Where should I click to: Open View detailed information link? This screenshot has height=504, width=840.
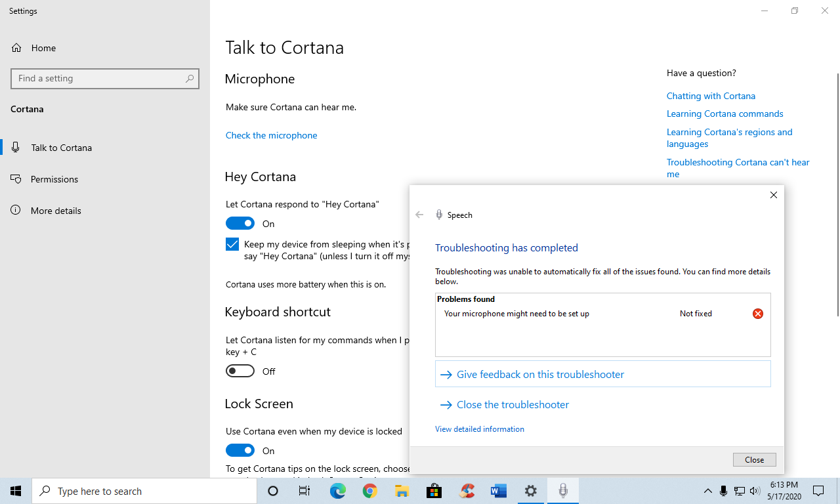480,429
